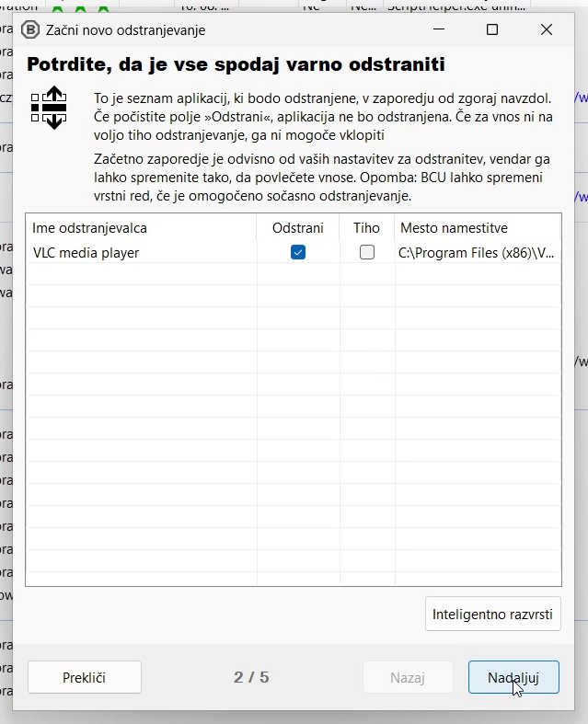Click the "Odstrani" column header
This screenshot has width=588, height=724.
click(297, 228)
